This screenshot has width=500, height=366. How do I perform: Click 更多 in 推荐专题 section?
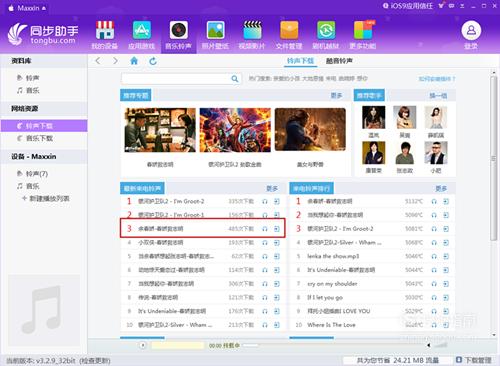pos(336,96)
